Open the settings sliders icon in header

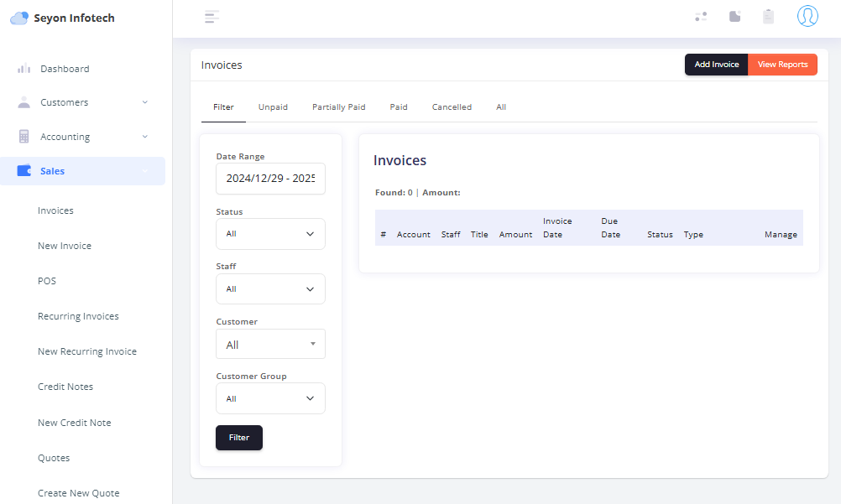point(701,16)
